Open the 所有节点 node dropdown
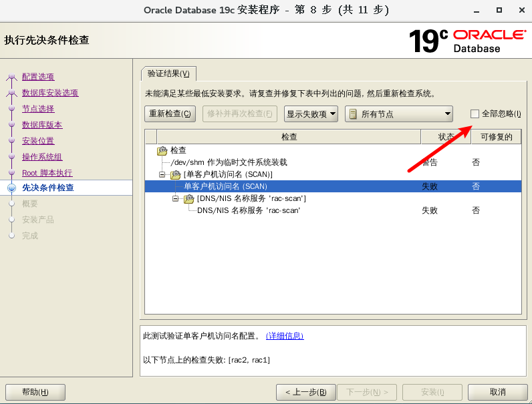Viewport: 532px width, 404px height. (400, 114)
